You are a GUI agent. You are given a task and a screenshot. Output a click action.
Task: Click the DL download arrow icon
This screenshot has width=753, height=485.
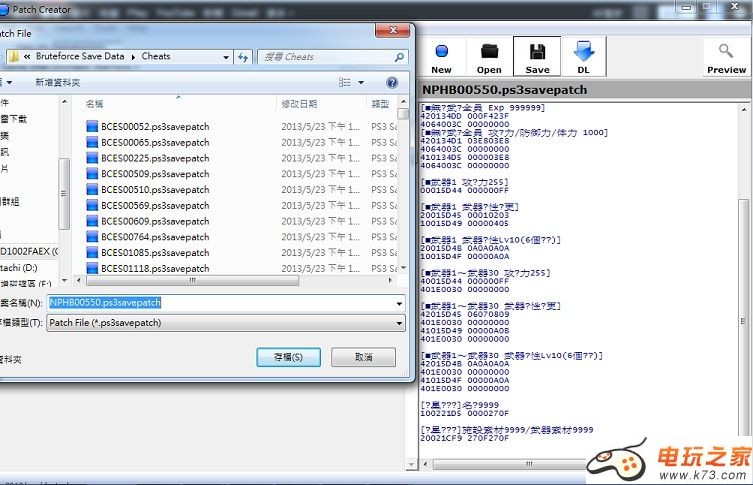pyautogui.click(x=584, y=57)
